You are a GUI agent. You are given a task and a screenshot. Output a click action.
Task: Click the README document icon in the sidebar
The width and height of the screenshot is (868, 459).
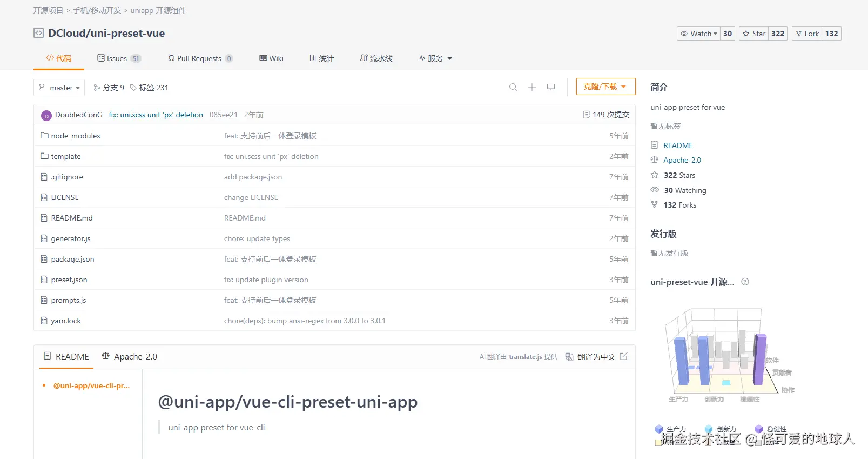point(655,145)
